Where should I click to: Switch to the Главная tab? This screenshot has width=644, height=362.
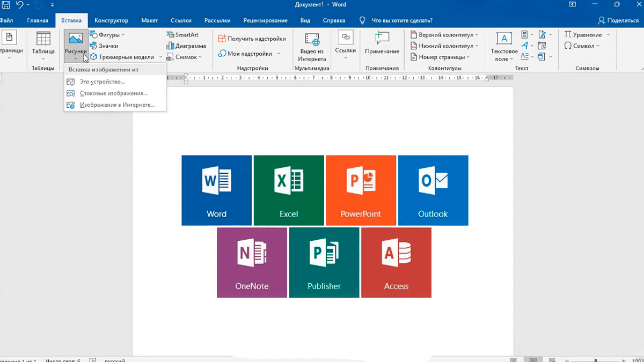point(38,20)
